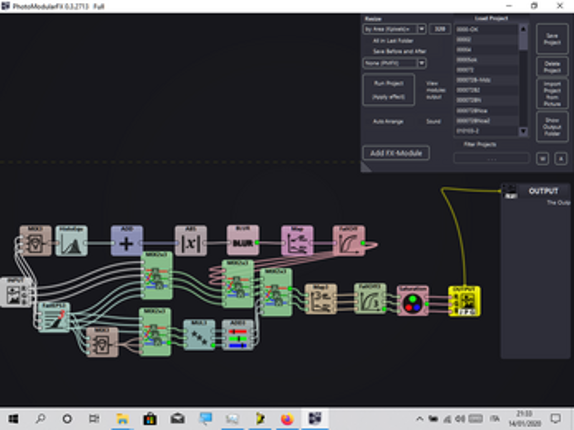Select the histogram curve node
This screenshot has width=574, height=430.
(71, 240)
